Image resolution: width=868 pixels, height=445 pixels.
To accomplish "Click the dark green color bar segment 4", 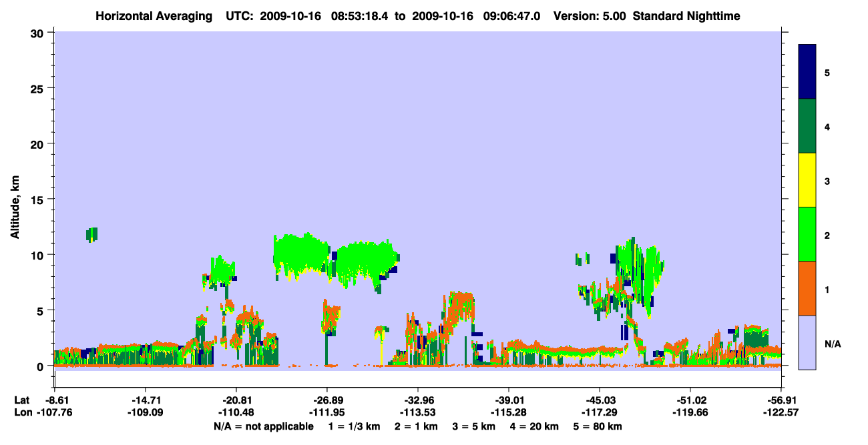I will [807, 126].
